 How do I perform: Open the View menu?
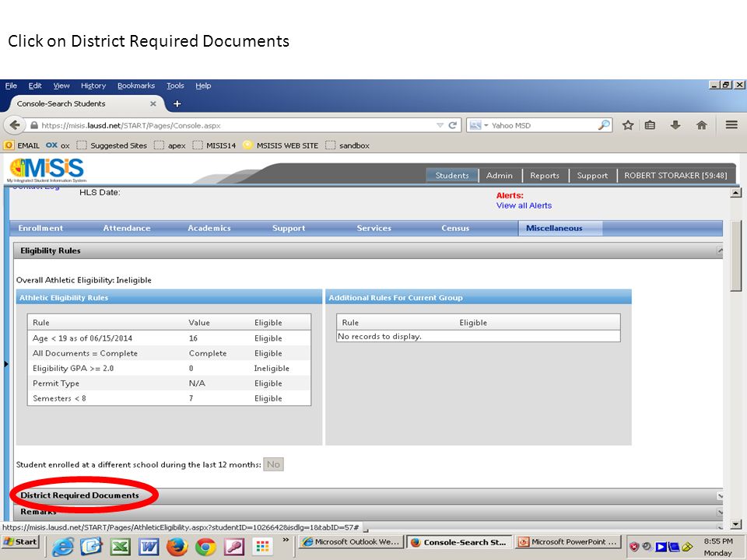pos(61,86)
